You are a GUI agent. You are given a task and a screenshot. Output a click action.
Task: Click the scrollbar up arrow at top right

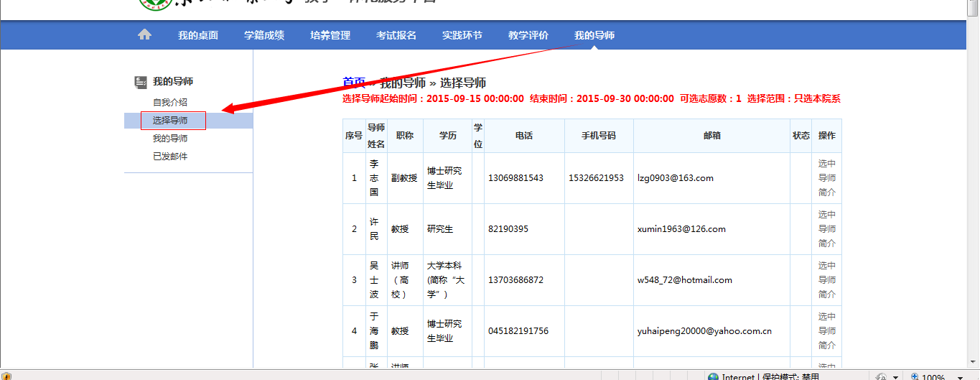click(x=974, y=4)
